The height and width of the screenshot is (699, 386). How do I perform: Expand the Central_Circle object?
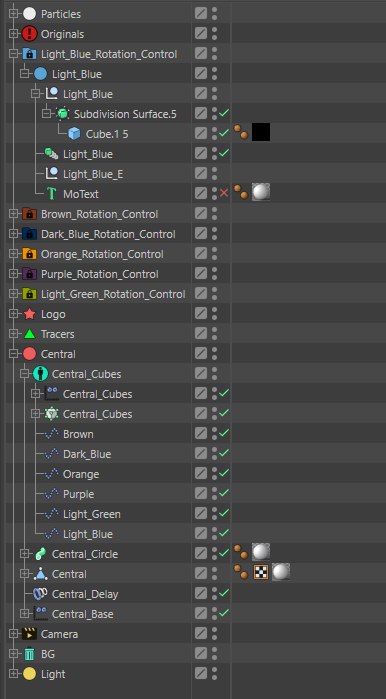25,554
